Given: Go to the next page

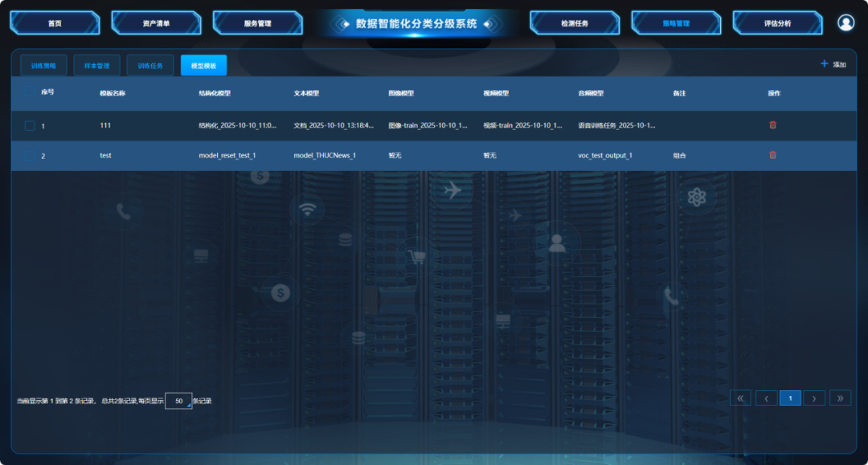Looking at the screenshot, I should [x=814, y=398].
